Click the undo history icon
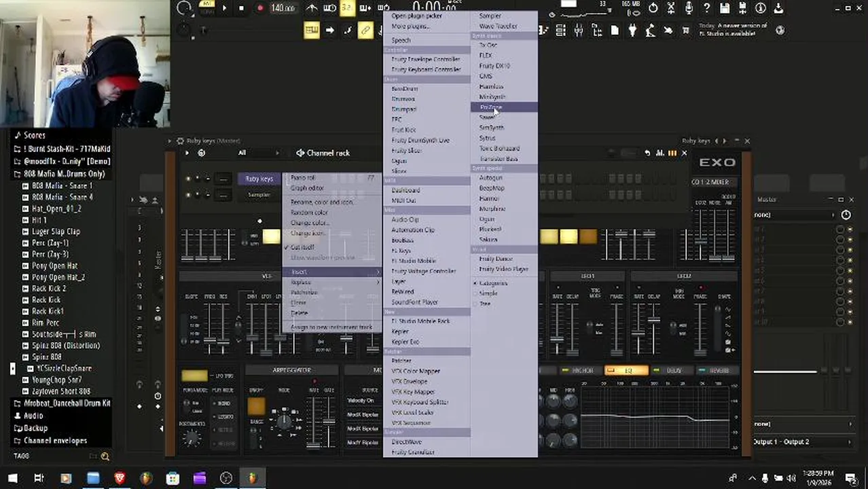This screenshot has height=489, width=868. 653,8
